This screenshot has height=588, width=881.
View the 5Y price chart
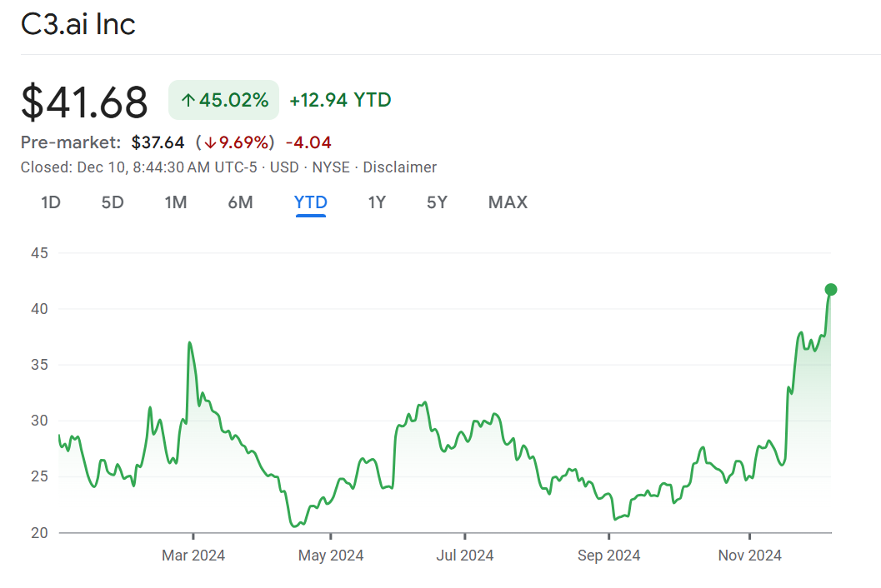pyautogui.click(x=437, y=202)
